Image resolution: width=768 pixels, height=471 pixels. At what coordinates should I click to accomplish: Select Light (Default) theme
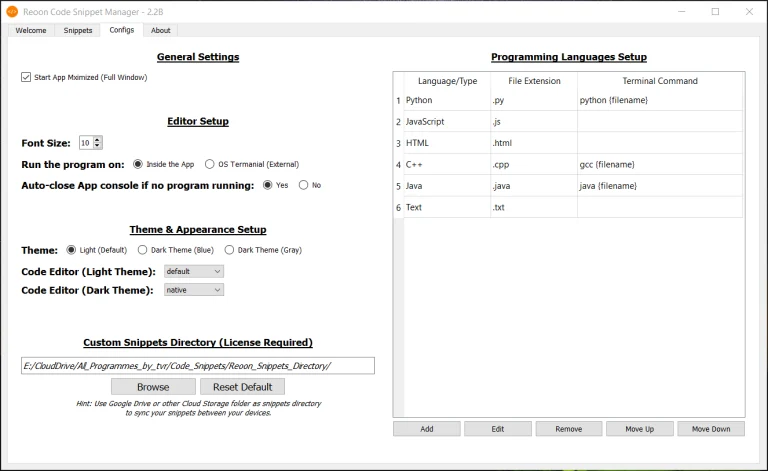pos(71,250)
